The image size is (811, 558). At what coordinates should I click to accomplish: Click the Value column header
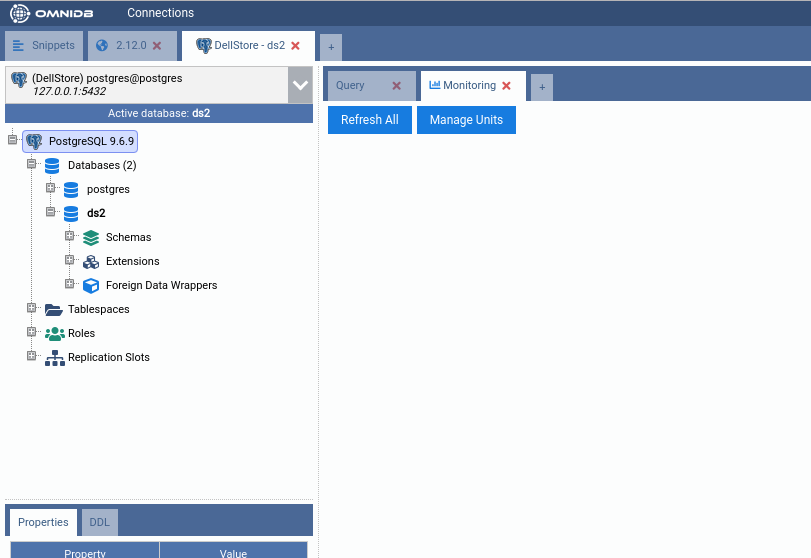233,552
